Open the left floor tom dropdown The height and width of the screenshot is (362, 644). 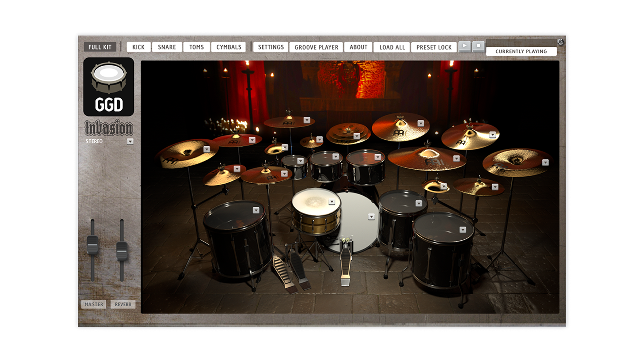pyautogui.click(x=256, y=210)
